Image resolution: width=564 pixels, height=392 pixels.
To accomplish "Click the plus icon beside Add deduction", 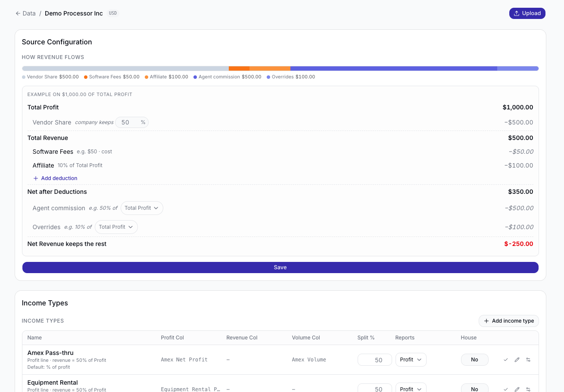I will (36, 178).
